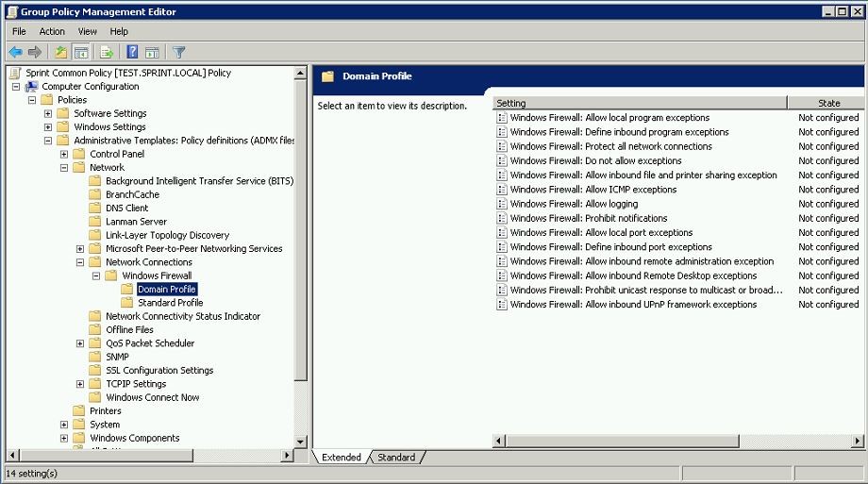This screenshot has height=484, width=868.
Task: Expand the System tree node
Action: coord(64,425)
